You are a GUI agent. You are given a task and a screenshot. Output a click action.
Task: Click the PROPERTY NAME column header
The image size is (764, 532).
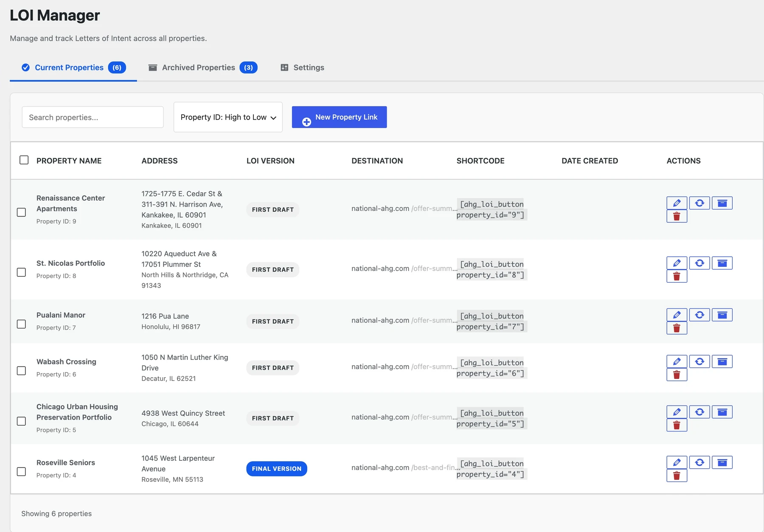pos(69,161)
